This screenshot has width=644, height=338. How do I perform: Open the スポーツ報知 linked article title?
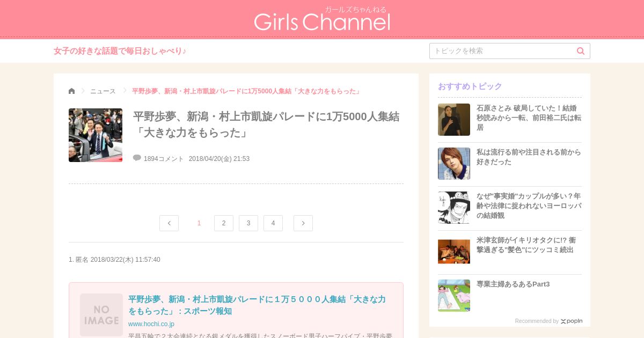pyautogui.click(x=257, y=305)
